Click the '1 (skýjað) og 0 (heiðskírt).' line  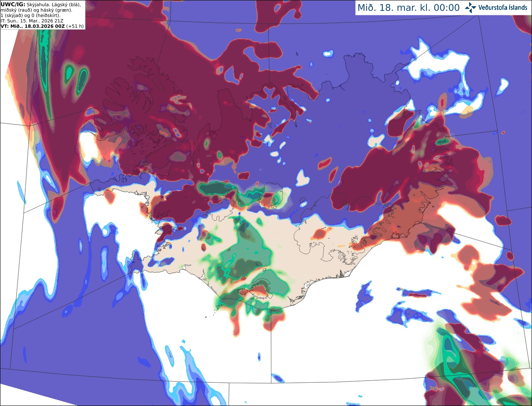pyautogui.click(x=31, y=15)
